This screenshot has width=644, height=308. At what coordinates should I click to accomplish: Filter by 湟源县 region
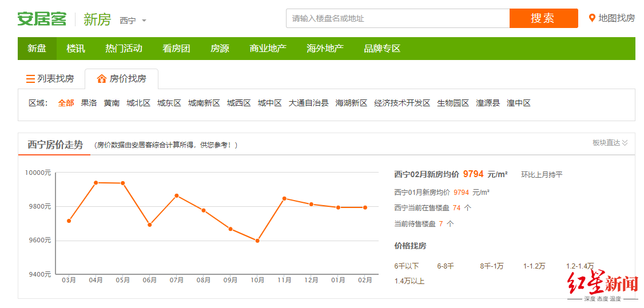click(x=488, y=103)
